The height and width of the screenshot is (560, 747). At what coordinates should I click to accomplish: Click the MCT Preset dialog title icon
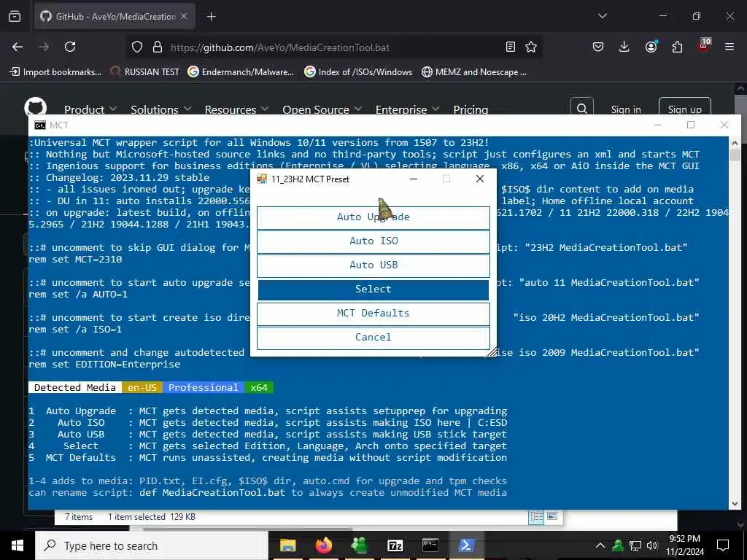262,179
